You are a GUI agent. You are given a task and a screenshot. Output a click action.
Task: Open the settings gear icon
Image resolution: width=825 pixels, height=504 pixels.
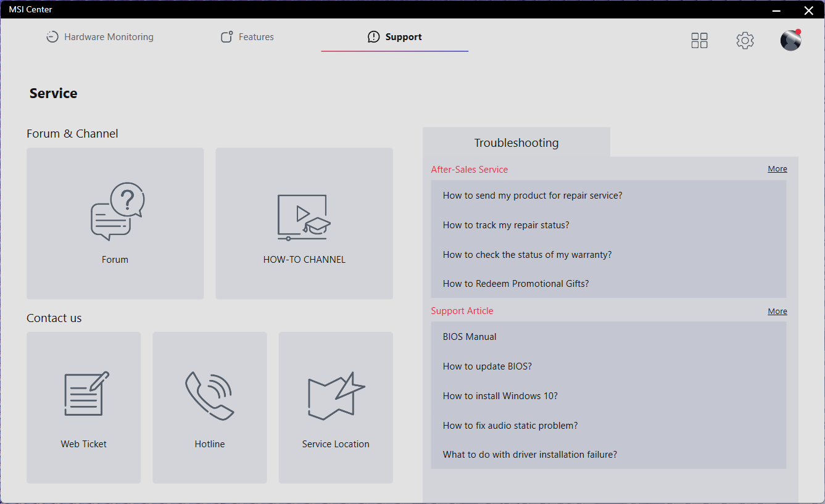click(745, 41)
